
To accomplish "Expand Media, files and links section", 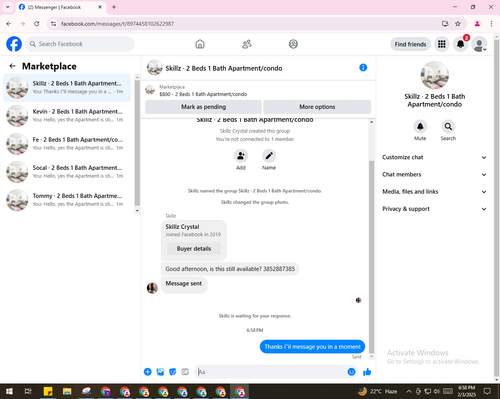I will coord(434,192).
